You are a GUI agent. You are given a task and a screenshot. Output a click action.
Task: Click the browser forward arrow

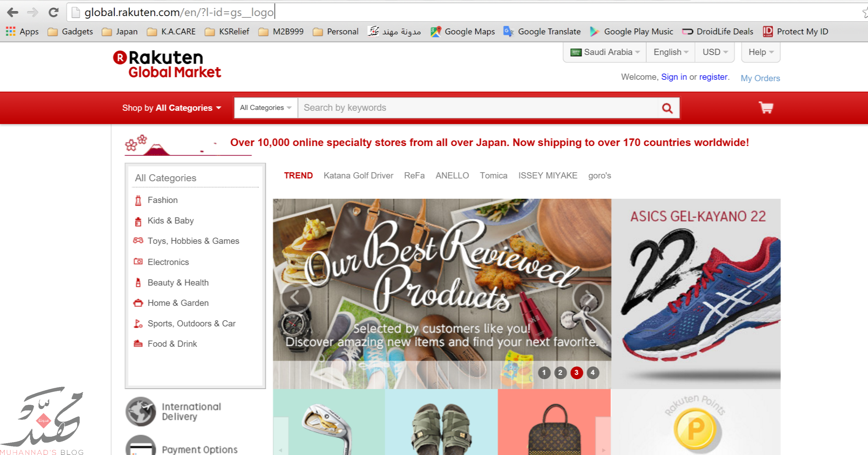tap(33, 12)
